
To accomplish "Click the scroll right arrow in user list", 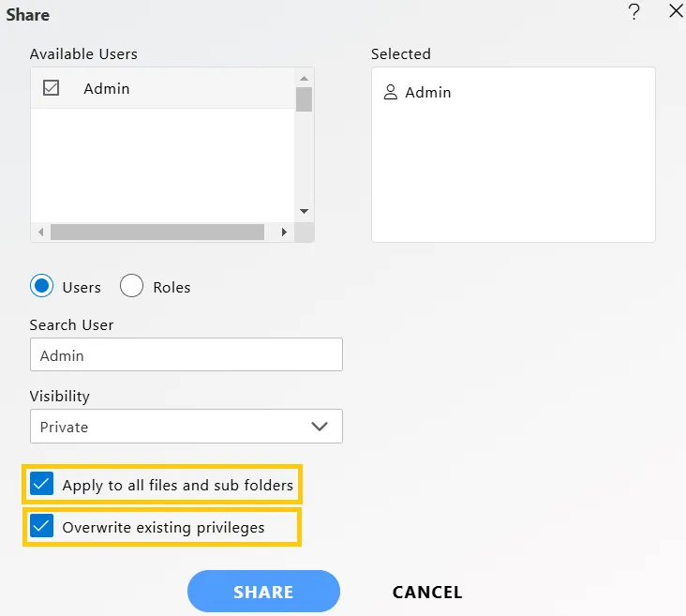I will pyautogui.click(x=284, y=232).
